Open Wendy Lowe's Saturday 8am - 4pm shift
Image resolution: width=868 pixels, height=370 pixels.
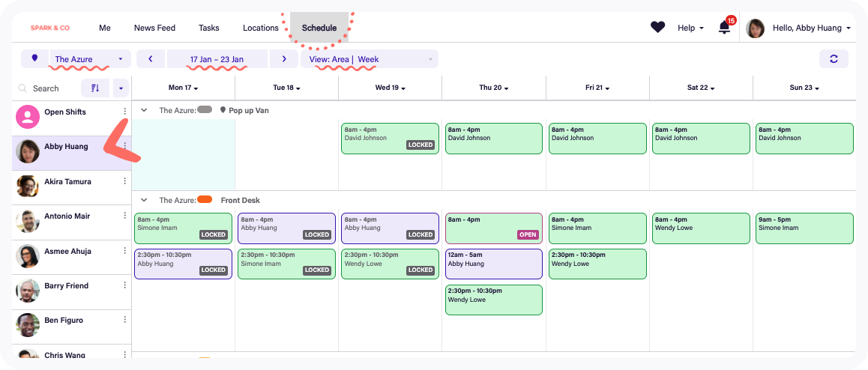coord(701,228)
